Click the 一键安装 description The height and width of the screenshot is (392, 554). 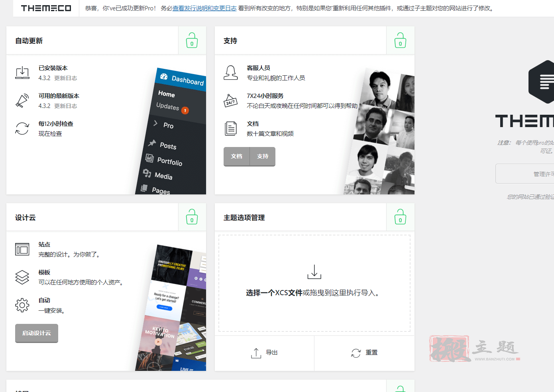51,311
